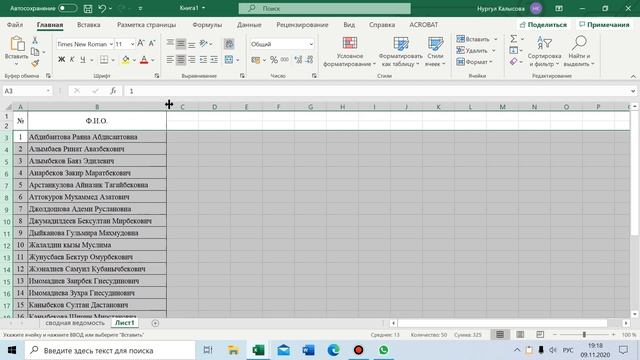
Task: Switch to the Разметка страницы tab
Action: [147, 24]
